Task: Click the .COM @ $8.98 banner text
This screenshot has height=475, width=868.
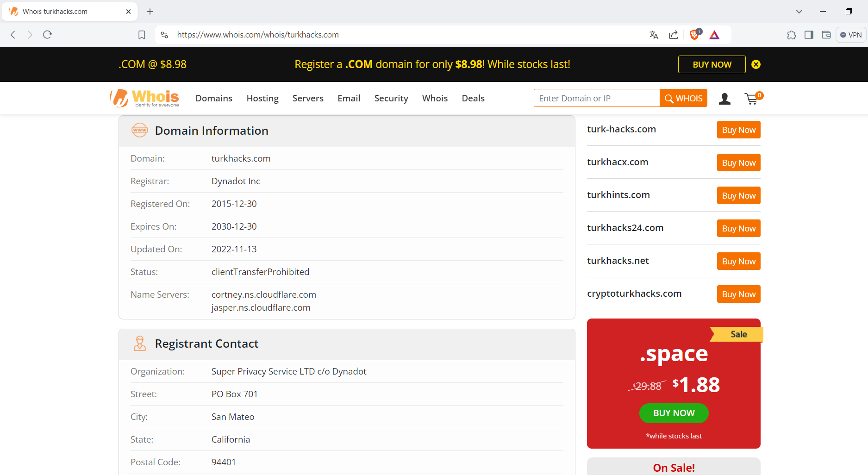Action: [x=152, y=64]
